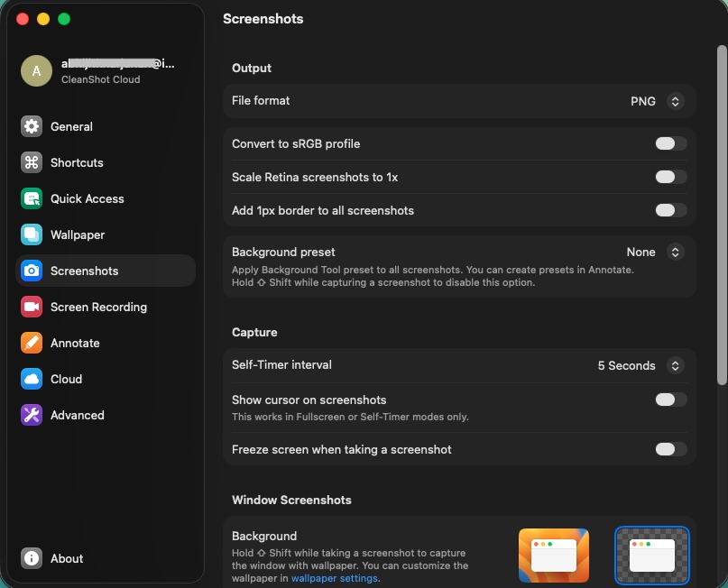Click the yellow minimize window button

[x=43, y=19]
